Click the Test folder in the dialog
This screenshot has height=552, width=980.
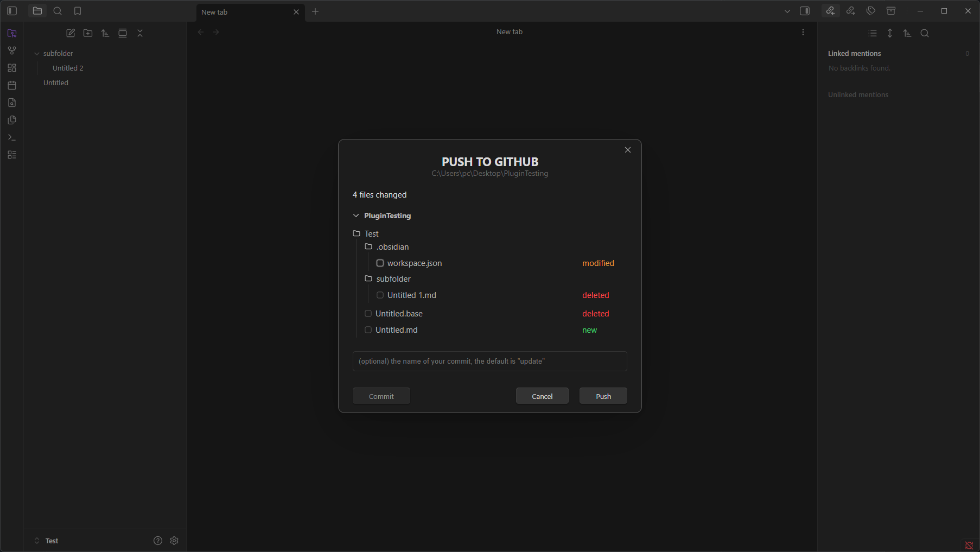coord(366,234)
